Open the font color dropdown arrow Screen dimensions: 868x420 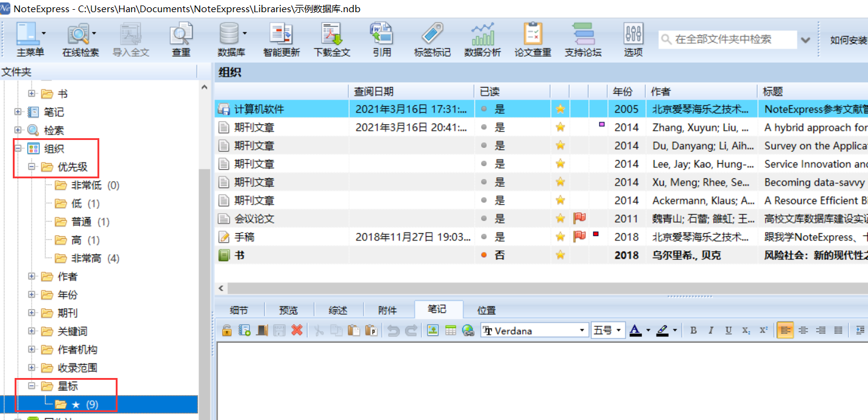(647, 331)
